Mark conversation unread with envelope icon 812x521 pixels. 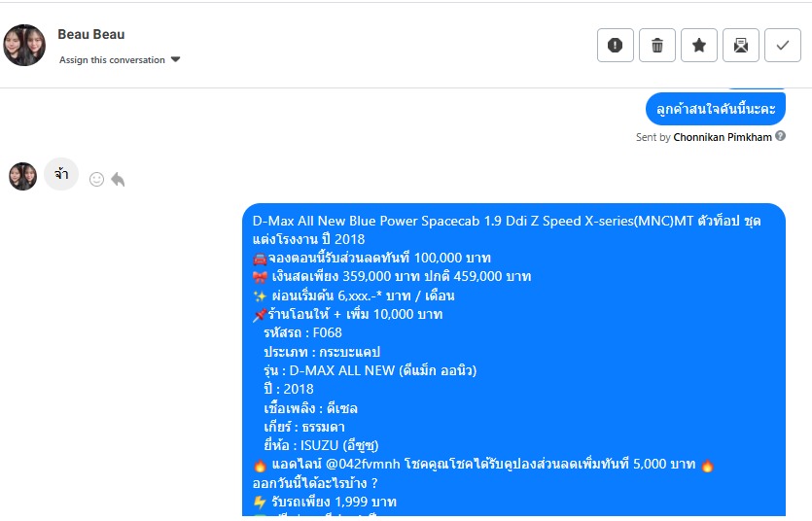pos(741,46)
